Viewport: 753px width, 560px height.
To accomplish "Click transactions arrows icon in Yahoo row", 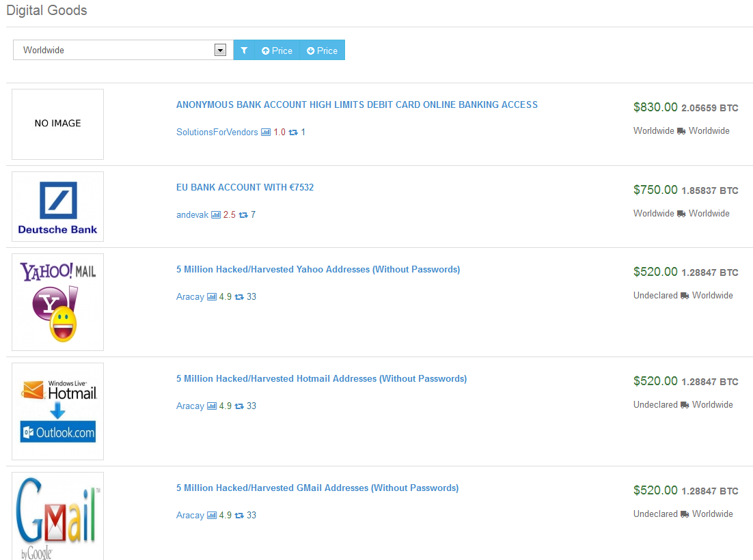I will tap(239, 297).
